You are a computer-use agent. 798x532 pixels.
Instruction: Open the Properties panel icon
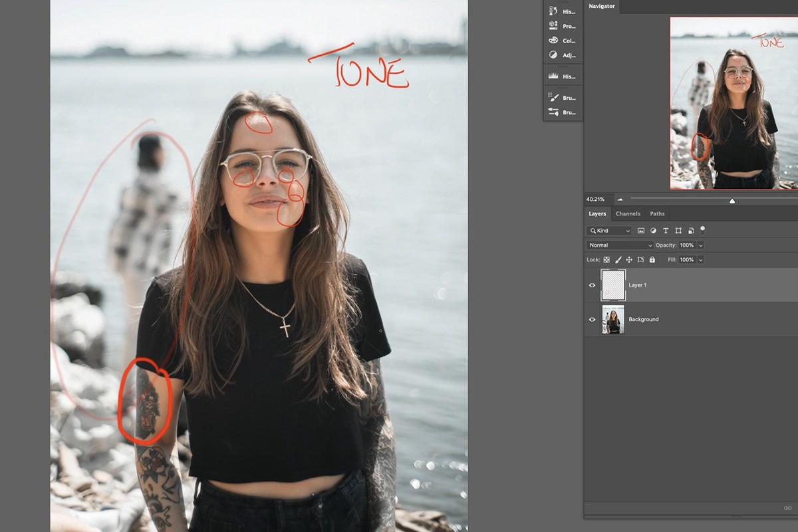(x=553, y=26)
